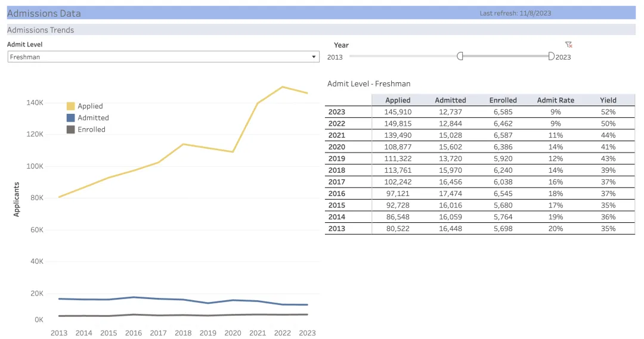Screen dimensions: 644x339
Task: Select the 2013 row label in table
Action: pyautogui.click(x=336, y=229)
